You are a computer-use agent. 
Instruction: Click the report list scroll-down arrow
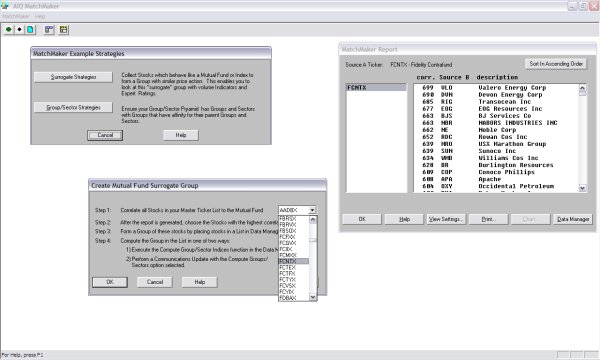click(582, 188)
